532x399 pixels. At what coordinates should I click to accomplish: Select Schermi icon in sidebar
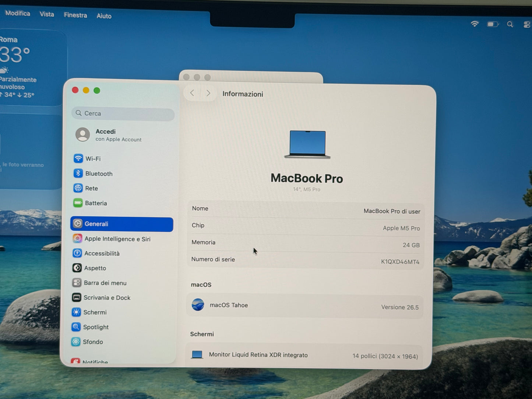[x=76, y=312]
